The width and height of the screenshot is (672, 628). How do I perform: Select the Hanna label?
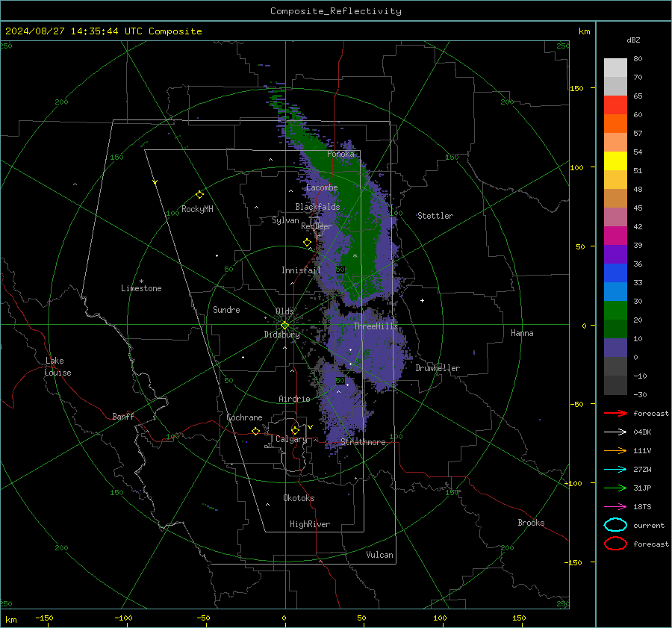pyautogui.click(x=522, y=333)
